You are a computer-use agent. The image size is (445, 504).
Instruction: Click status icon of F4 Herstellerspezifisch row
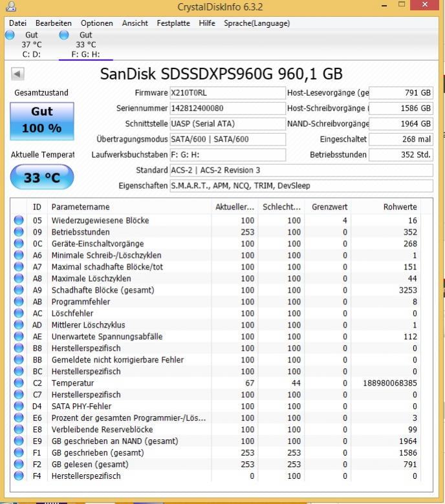coord(19,476)
